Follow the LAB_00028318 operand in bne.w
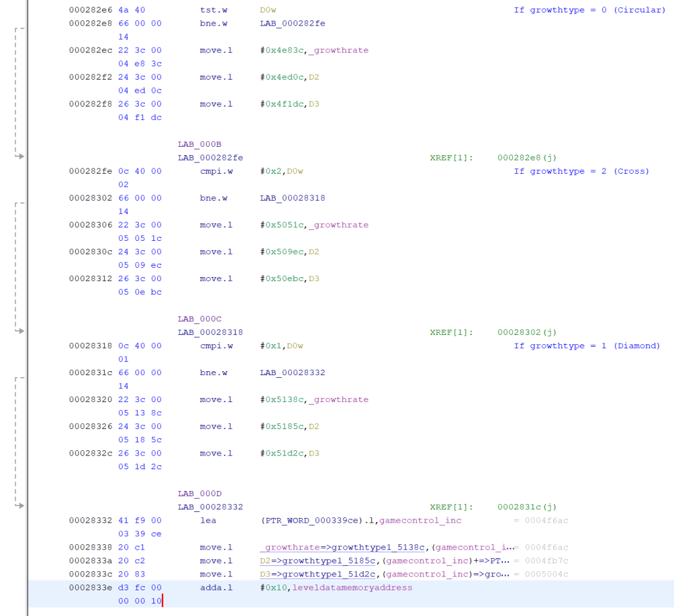674x616 pixels. tap(292, 197)
